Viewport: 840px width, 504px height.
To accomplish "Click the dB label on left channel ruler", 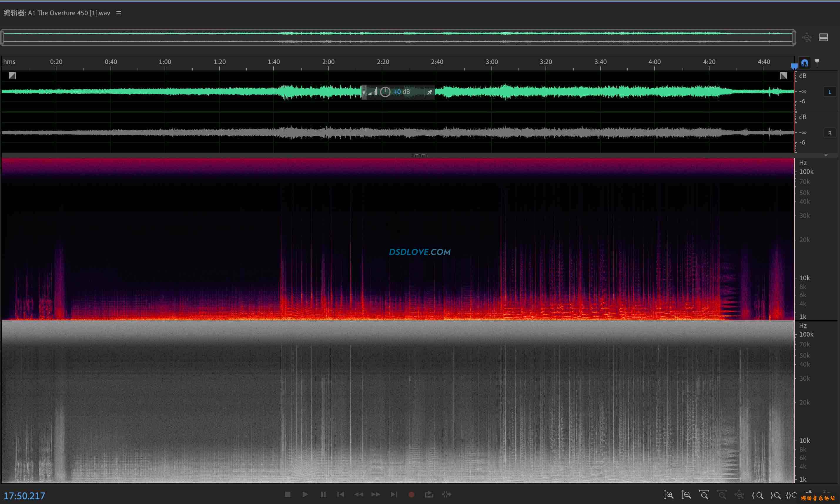I will coord(803,76).
